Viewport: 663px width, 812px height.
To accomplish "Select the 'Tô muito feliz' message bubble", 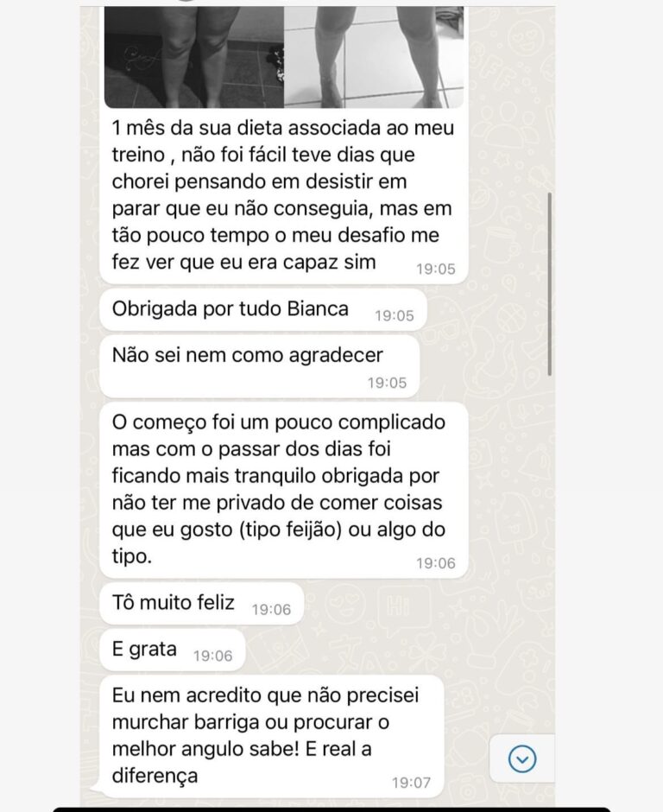I will pyautogui.click(x=201, y=603).
